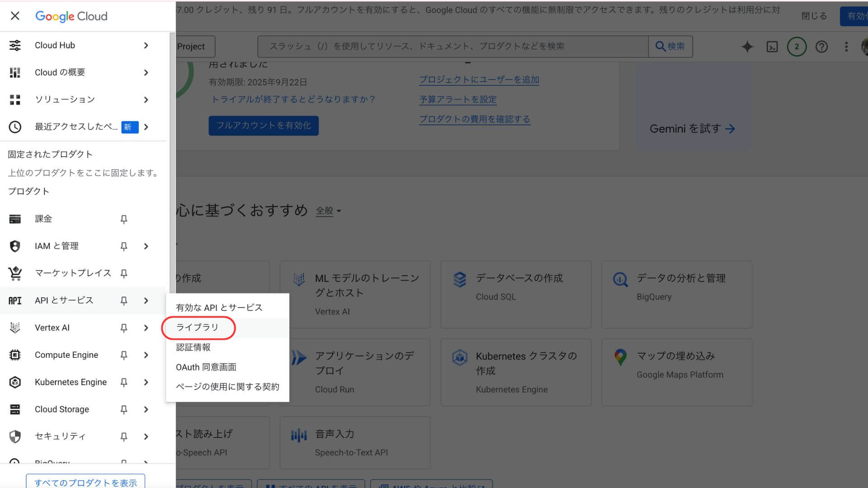Select ライブラリ in the API submenu
Screen dimensions: 868x488
pyautogui.click(x=227, y=328)
